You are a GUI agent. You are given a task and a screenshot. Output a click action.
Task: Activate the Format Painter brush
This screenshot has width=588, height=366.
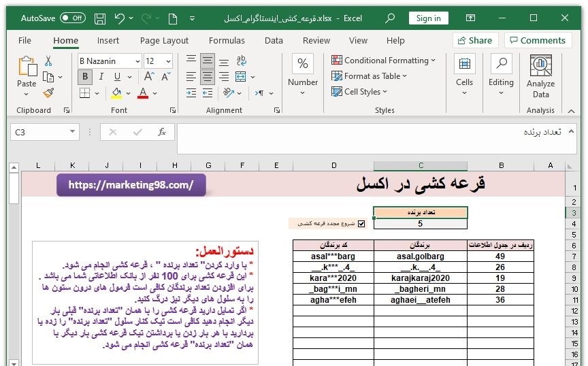48,93
